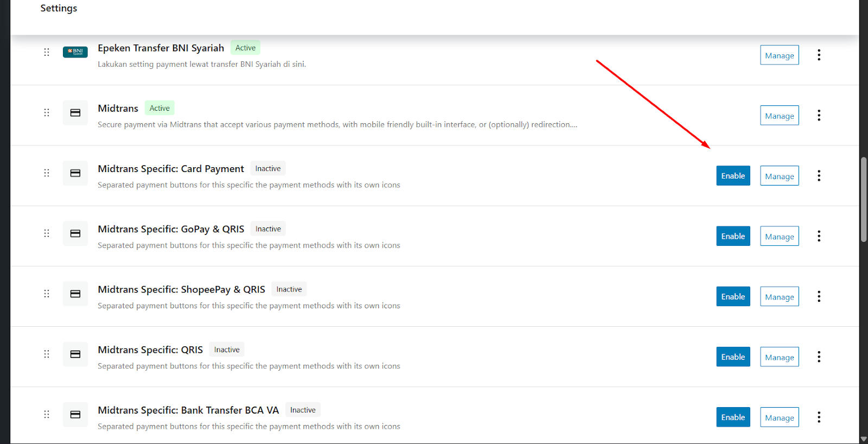Open three-dot menu for Midtrans Specific: QRIS
Viewport: 868px width, 444px height.
pos(819,357)
